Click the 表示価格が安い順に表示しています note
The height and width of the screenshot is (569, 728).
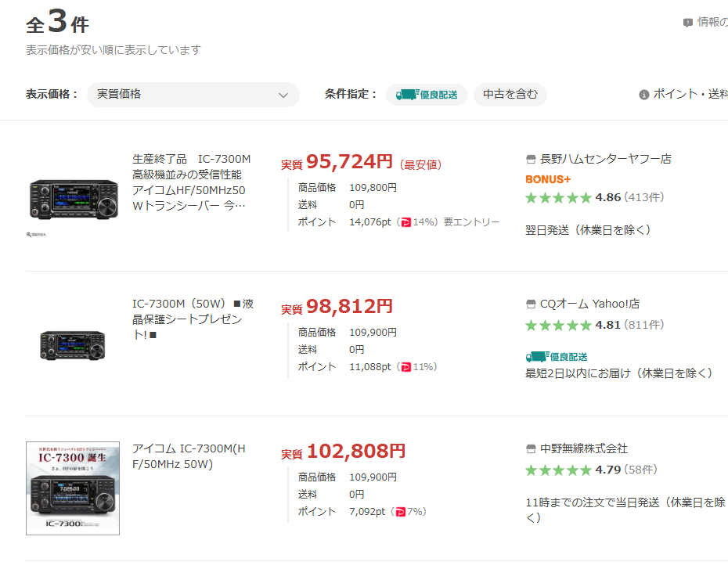coord(114,50)
